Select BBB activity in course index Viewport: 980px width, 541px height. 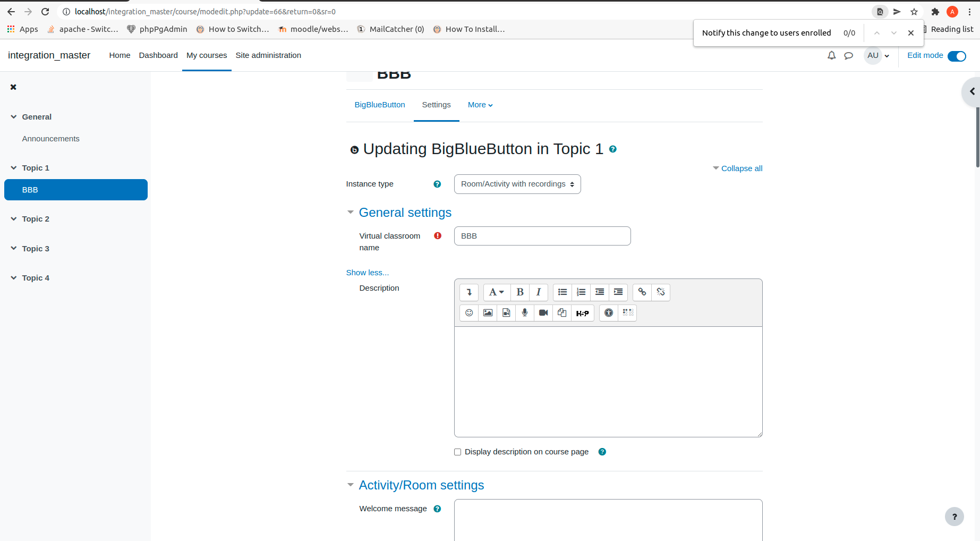(x=76, y=190)
